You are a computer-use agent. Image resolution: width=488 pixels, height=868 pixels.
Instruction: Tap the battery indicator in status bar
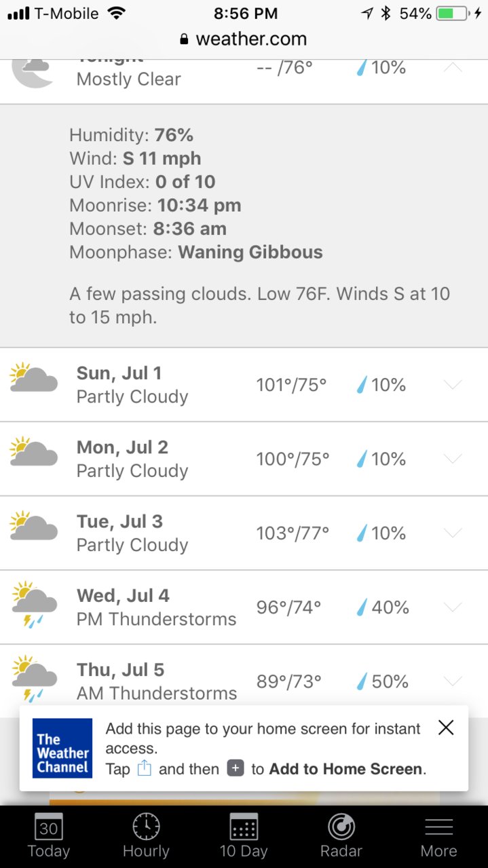click(453, 13)
